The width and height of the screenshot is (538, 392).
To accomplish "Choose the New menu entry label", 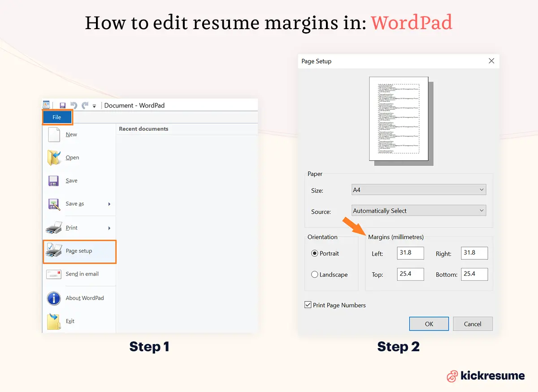I will (71, 134).
